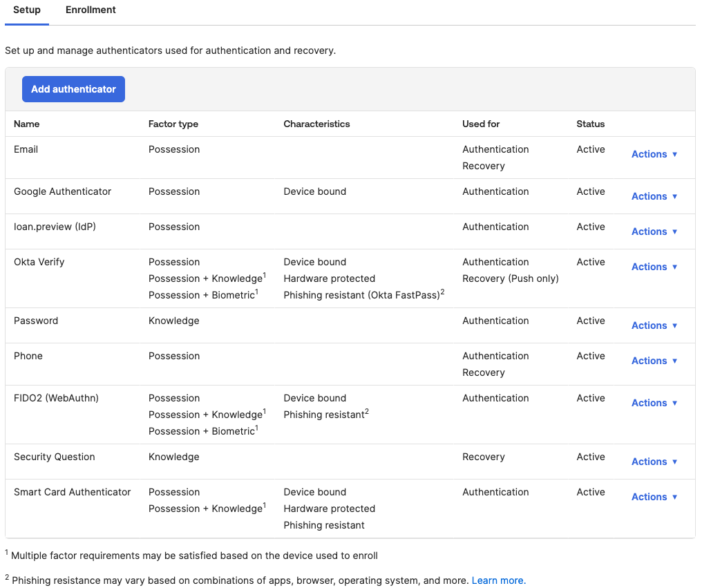Image resolution: width=702 pixels, height=588 pixels.
Task: Switch to the Enrollment tab
Action: 91,10
